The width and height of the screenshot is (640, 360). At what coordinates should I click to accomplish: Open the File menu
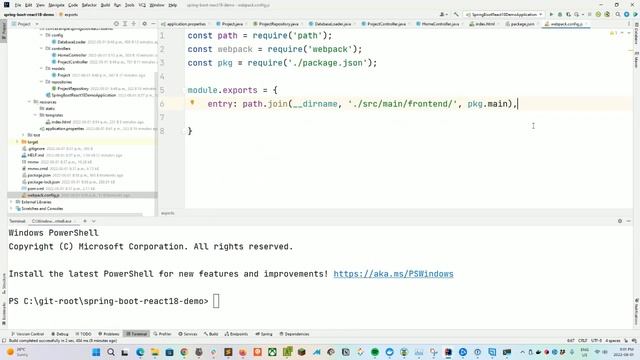pos(18,5)
